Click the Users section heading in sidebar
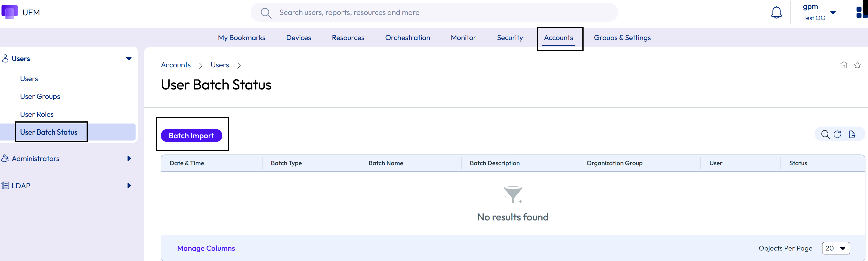868x261 pixels. tap(21, 58)
